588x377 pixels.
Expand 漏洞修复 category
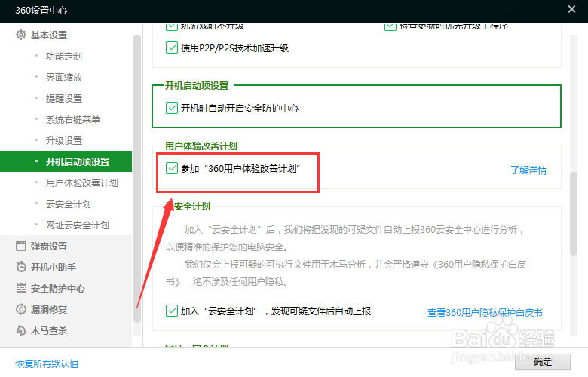point(49,309)
